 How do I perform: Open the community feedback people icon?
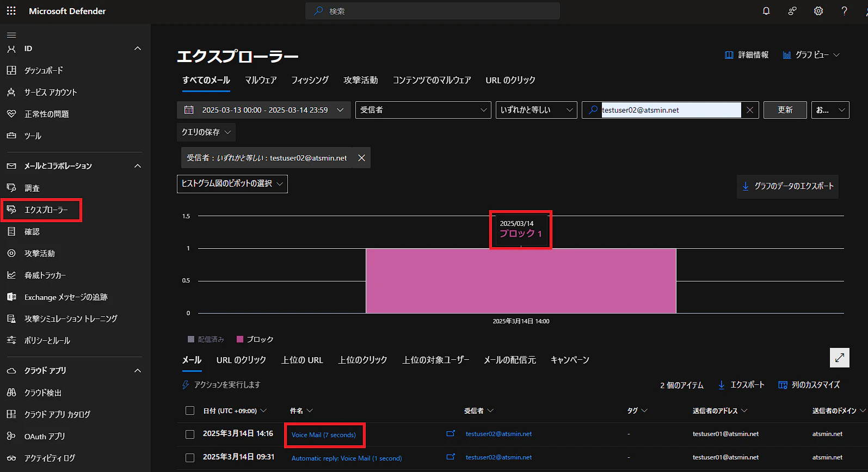[x=792, y=11]
